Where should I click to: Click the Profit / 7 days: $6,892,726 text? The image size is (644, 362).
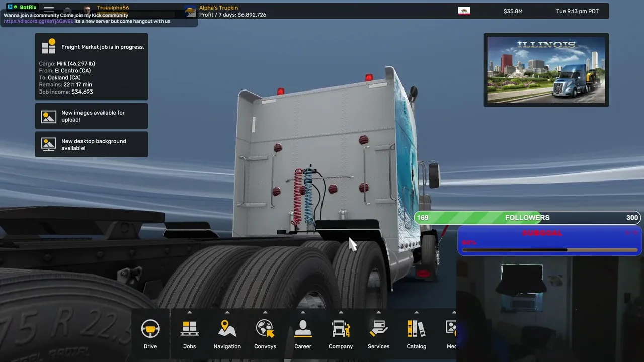232,15
